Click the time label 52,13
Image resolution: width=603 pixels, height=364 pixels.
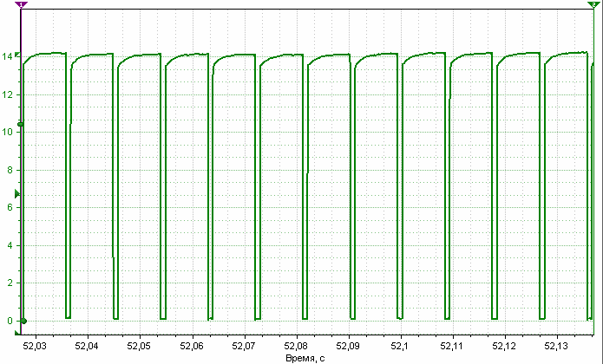click(556, 346)
